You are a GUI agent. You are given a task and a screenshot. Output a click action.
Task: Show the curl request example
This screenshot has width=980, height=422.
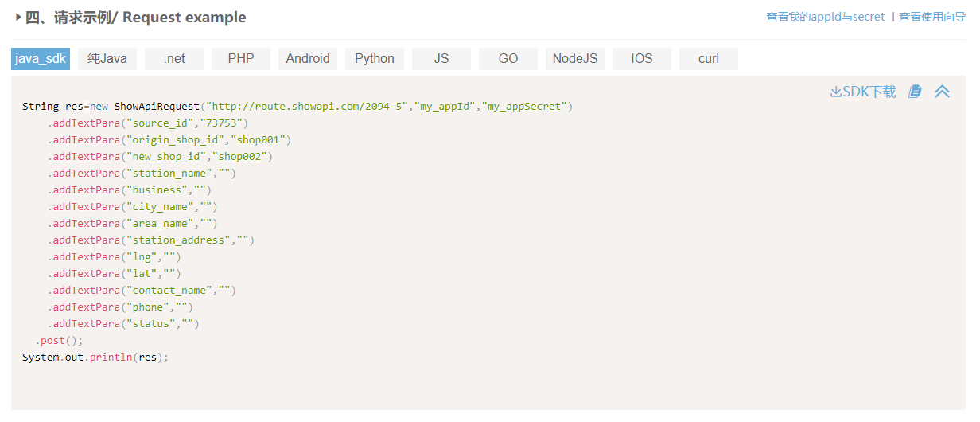coord(709,59)
